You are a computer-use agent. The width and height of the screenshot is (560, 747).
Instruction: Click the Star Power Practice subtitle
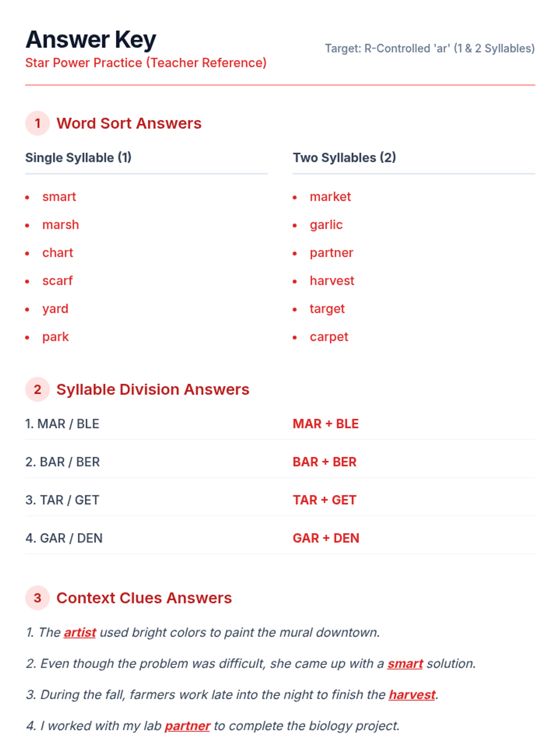pos(146,63)
